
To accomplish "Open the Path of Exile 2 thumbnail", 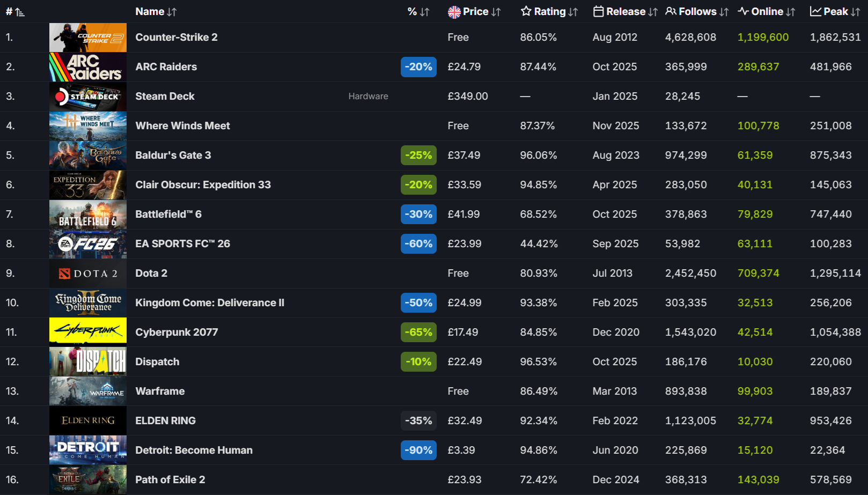I will point(88,480).
